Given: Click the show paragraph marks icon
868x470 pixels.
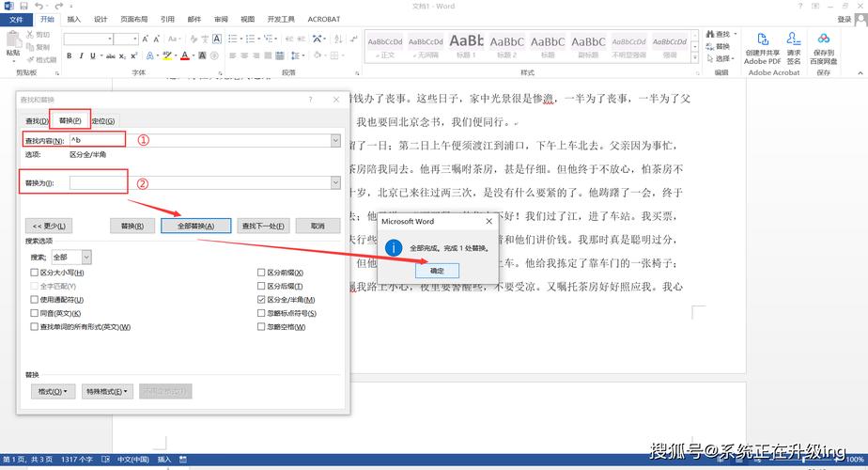Looking at the screenshot, I should [x=354, y=39].
